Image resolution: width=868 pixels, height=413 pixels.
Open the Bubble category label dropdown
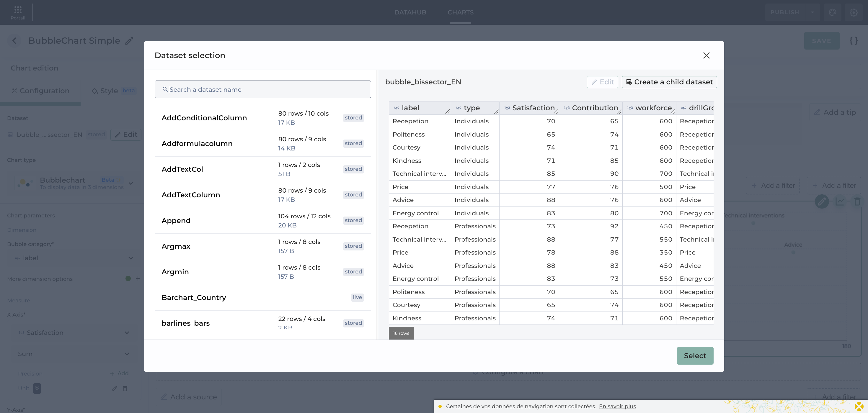(x=74, y=258)
